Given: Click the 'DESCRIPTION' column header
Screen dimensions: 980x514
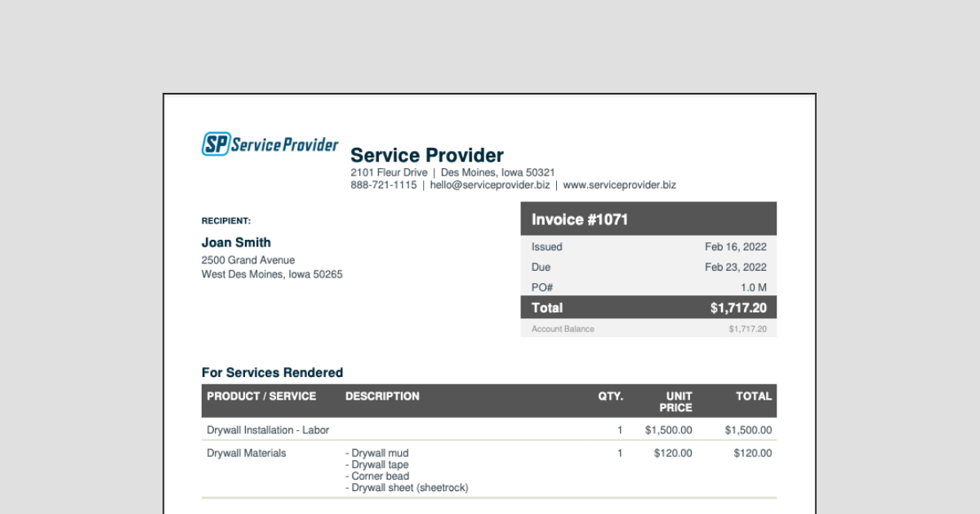Looking at the screenshot, I should (382, 397).
